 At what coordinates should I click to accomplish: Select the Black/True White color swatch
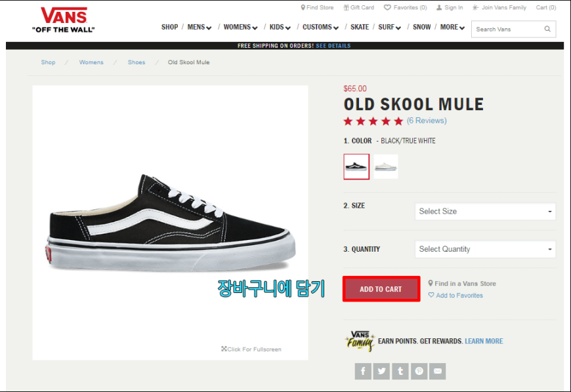tap(356, 167)
